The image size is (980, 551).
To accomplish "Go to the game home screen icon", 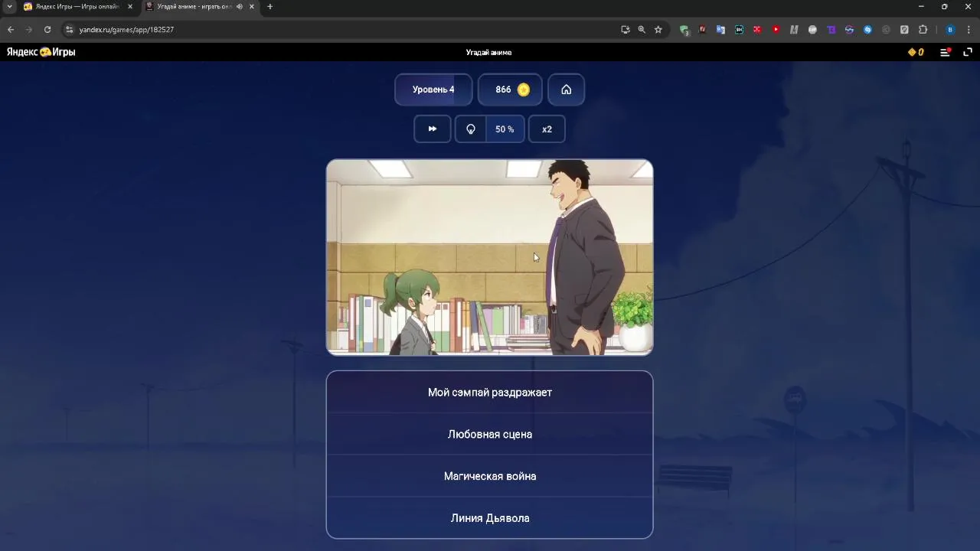I will [x=567, y=90].
